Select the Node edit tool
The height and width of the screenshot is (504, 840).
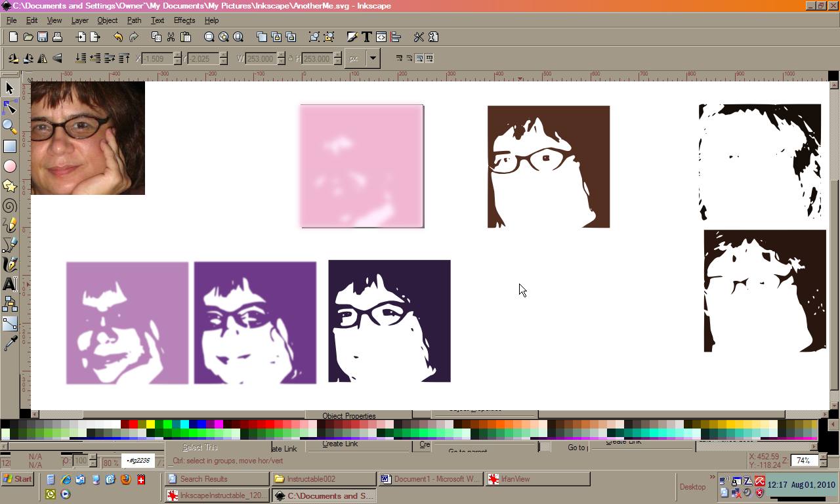(10, 107)
